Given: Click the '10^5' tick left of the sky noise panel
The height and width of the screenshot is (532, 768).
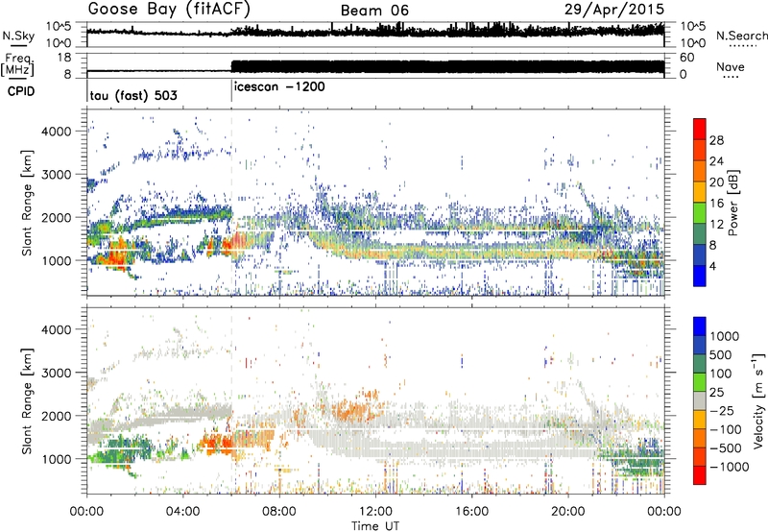Looking at the screenshot, I should pos(59,27).
